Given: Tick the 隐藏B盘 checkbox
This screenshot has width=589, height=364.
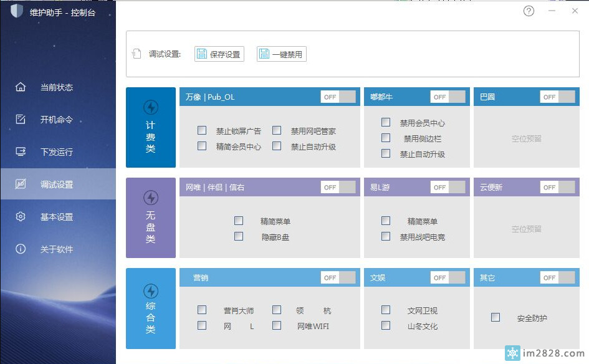Looking at the screenshot, I should click(x=239, y=236).
